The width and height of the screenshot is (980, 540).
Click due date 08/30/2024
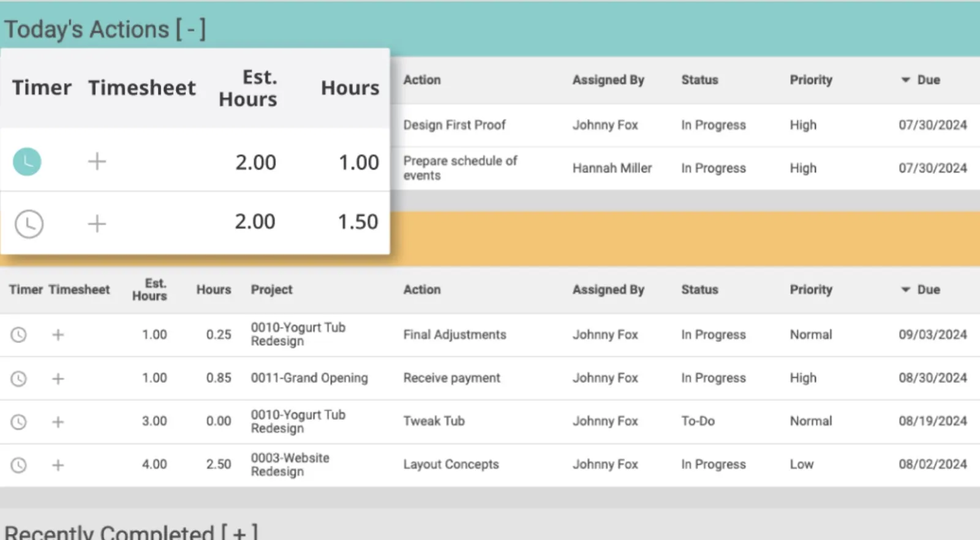[933, 378]
